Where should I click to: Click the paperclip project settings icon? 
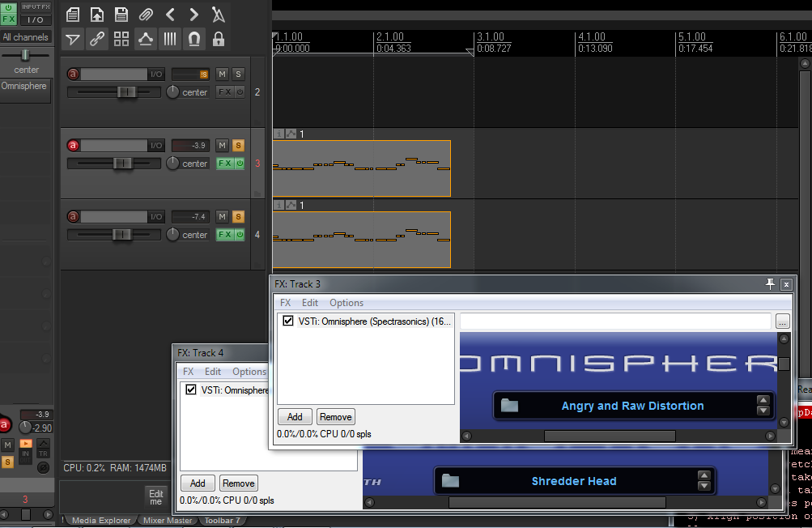point(146,15)
